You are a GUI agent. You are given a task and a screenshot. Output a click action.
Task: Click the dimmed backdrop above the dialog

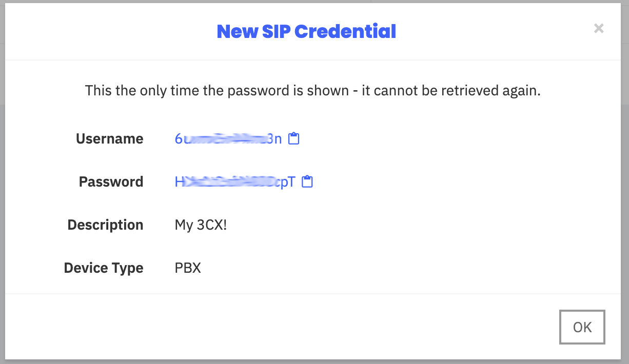point(314,2)
